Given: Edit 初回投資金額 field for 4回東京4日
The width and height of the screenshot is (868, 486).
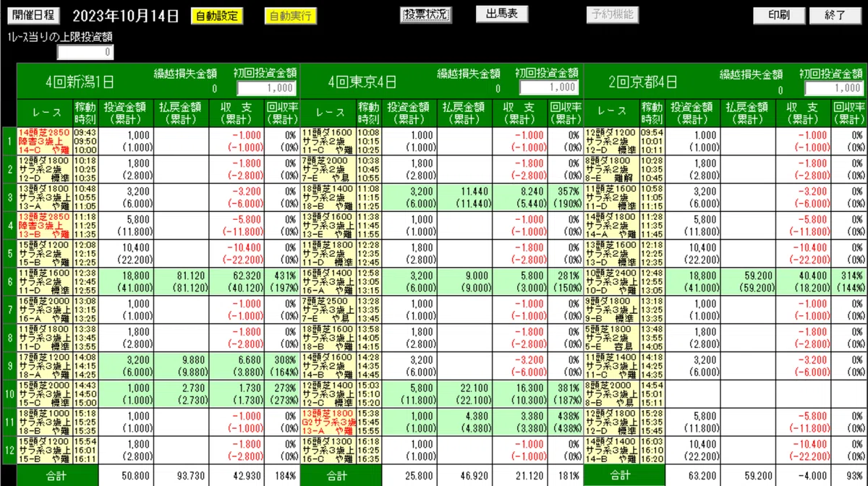Looking at the screenshot, I should click(x=549, y=88).
